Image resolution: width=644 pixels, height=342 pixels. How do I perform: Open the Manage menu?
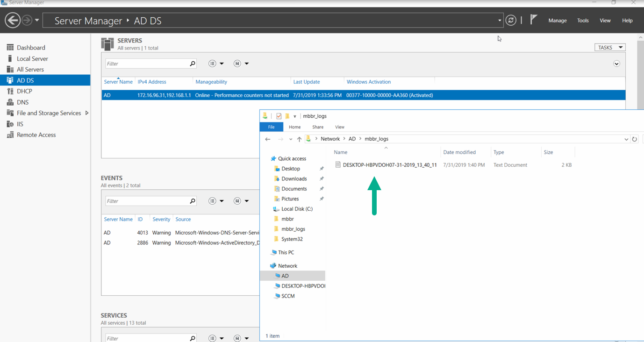click(x=558, y=21)
